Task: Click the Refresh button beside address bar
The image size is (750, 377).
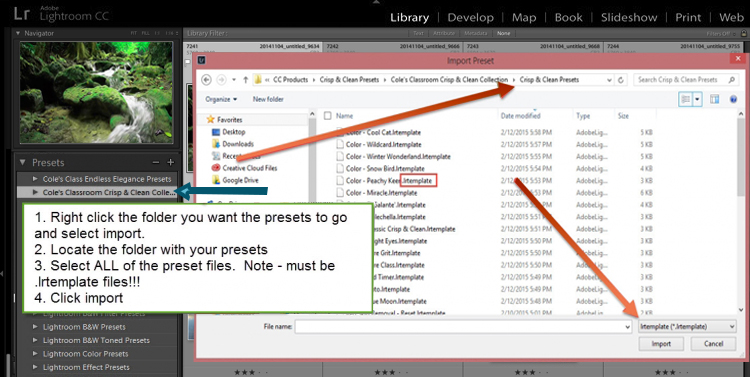Action: [621, 80]
